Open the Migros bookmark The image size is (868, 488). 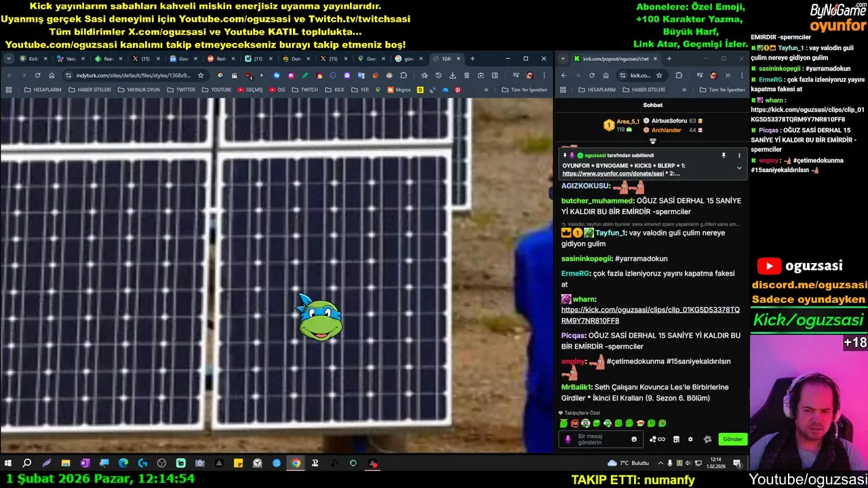[x=399, y=89]
